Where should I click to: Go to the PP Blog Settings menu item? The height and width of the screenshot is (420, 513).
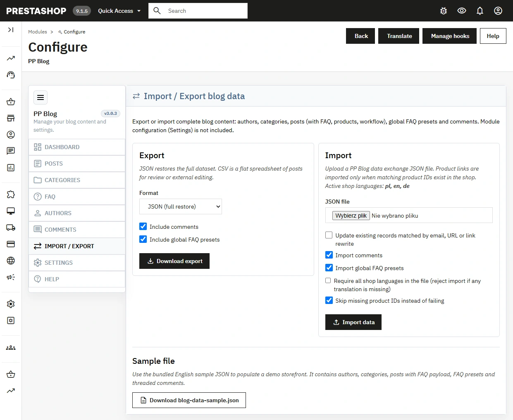77,263
